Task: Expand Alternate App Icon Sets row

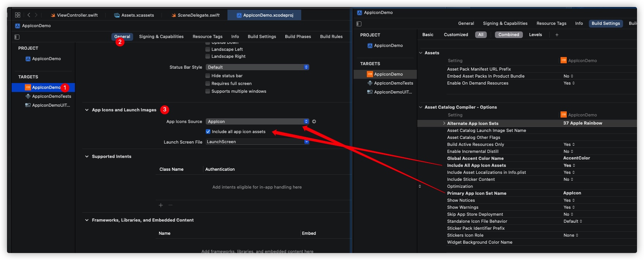Action: [444, 123]
